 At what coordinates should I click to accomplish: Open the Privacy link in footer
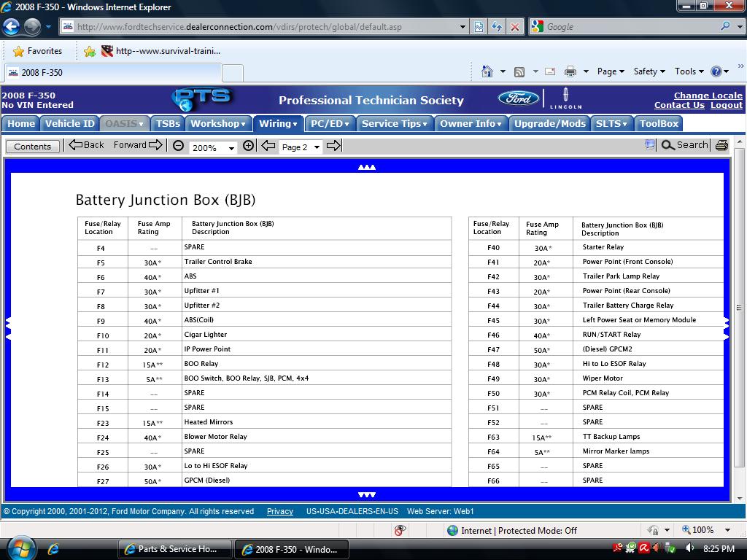279,511
